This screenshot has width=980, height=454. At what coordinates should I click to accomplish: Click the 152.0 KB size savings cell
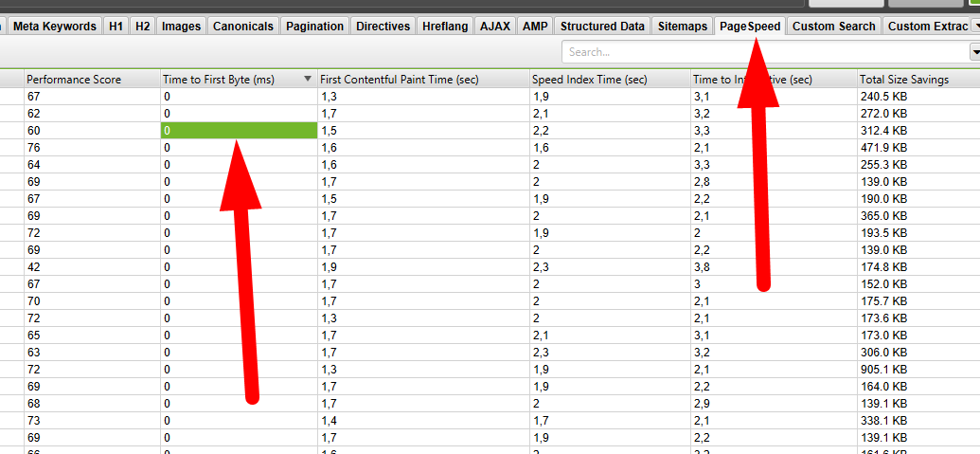918,284
